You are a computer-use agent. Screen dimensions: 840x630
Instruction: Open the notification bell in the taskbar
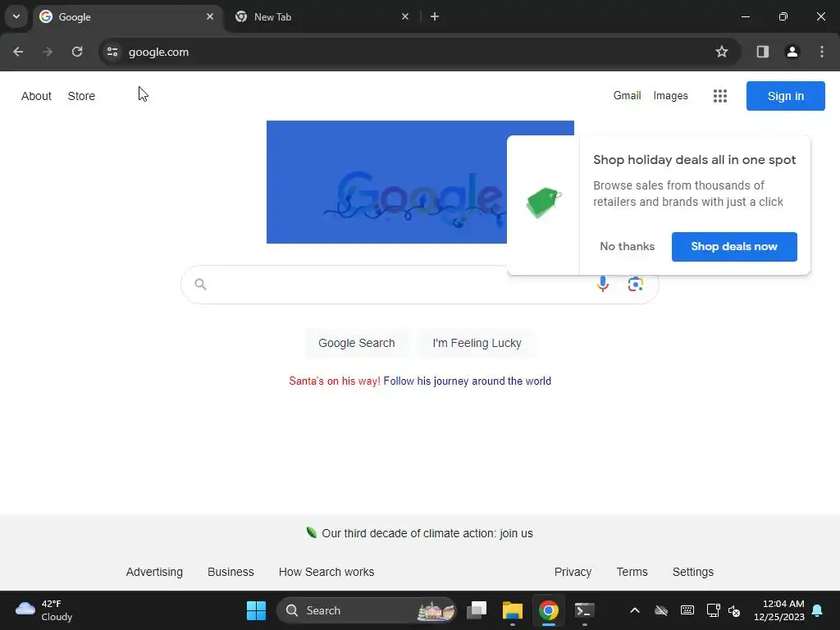[x=818, y=610]
